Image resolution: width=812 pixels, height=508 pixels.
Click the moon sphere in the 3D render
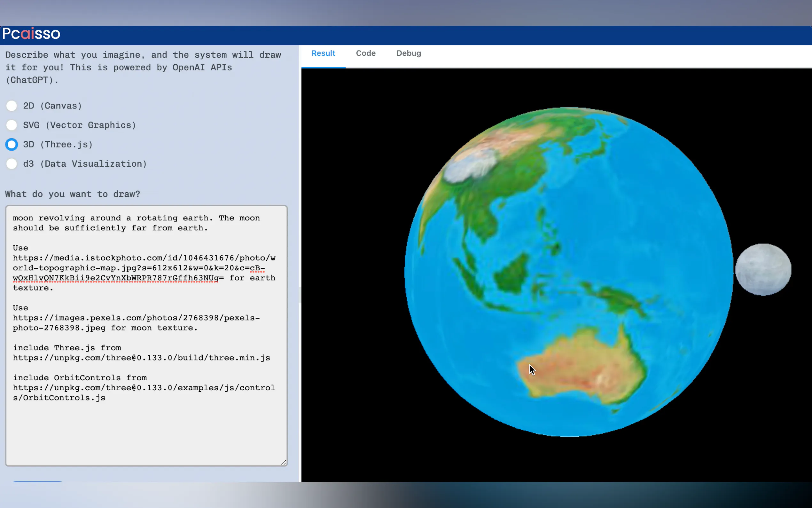pyautogui.click(x=763, y=269)
